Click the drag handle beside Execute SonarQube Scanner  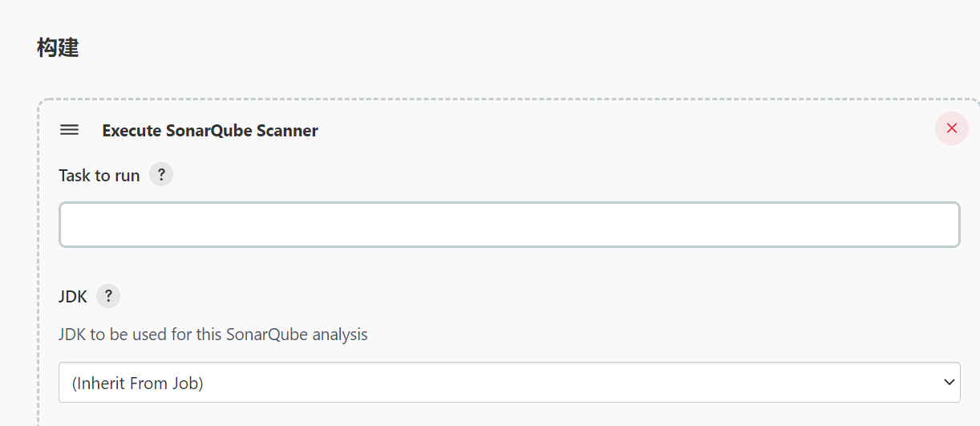coord(70,130)
